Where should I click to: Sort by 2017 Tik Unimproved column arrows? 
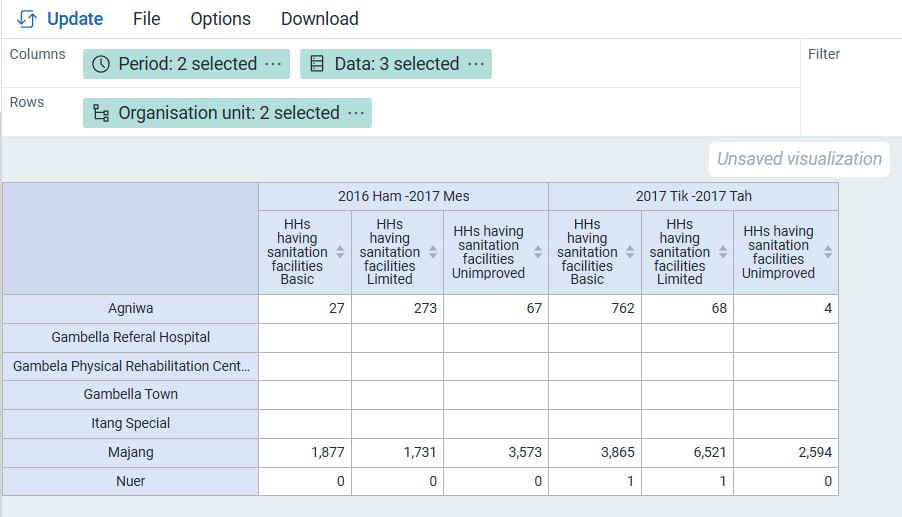[828, 252]
